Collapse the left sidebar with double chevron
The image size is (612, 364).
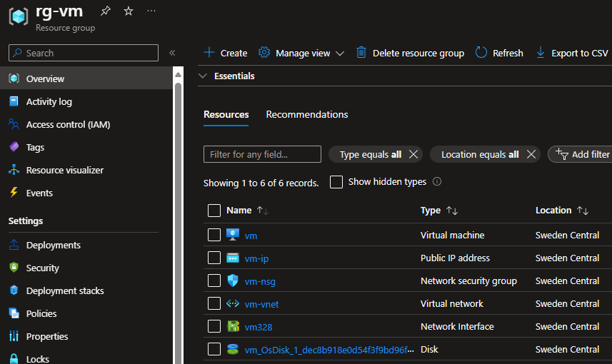point(172,53)
